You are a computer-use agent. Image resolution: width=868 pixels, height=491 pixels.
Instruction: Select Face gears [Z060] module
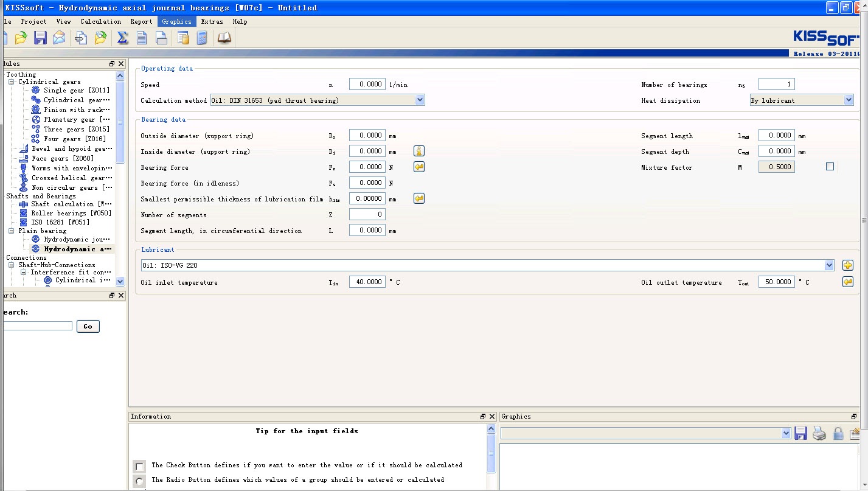(63, 159)
